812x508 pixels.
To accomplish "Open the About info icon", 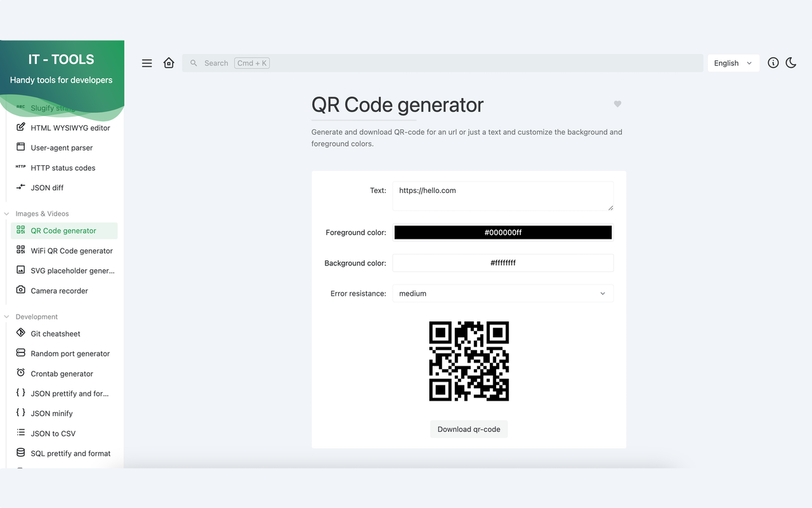I will (773, 63).
